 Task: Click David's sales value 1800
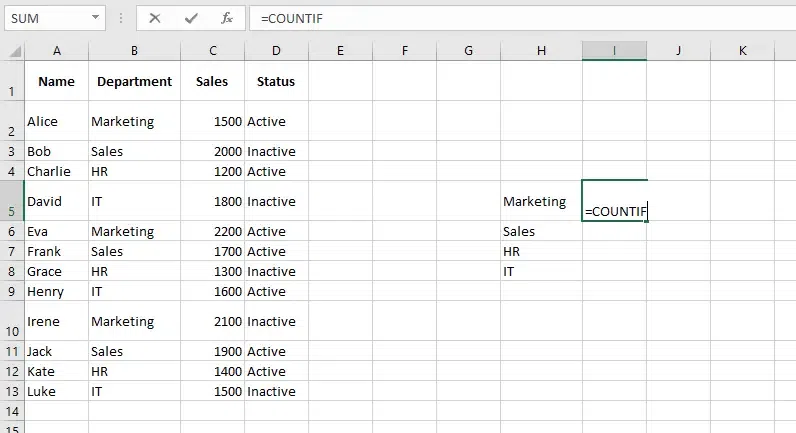pos(213,201)
